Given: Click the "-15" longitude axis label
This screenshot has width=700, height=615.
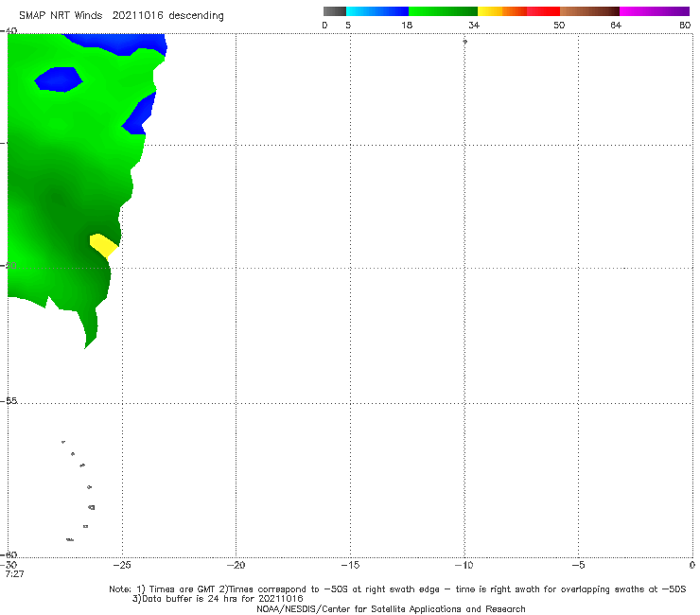Looking at the screenshot, I should (350, 565).
